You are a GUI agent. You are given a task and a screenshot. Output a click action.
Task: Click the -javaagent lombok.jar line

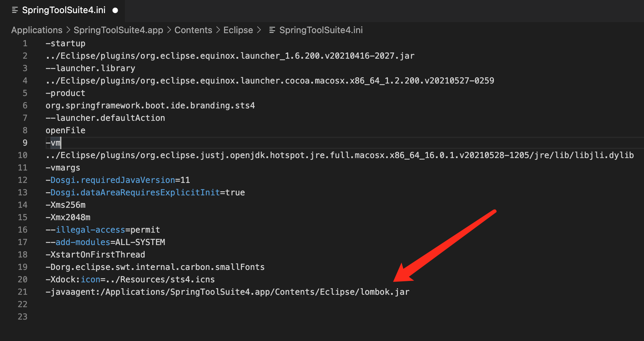tap(227, 292)
